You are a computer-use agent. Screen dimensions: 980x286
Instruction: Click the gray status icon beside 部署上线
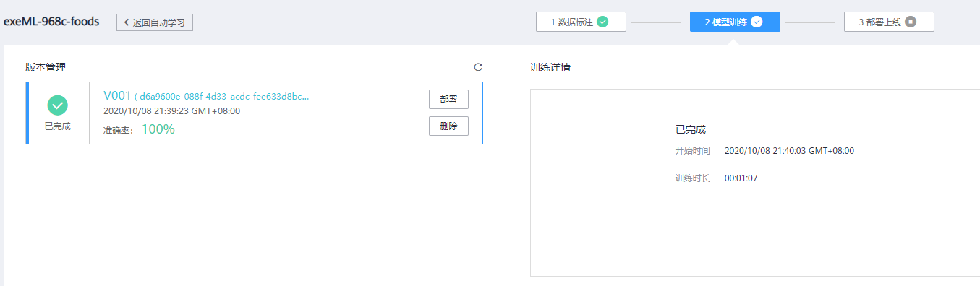pyautogui.click(x=911, y=22)
